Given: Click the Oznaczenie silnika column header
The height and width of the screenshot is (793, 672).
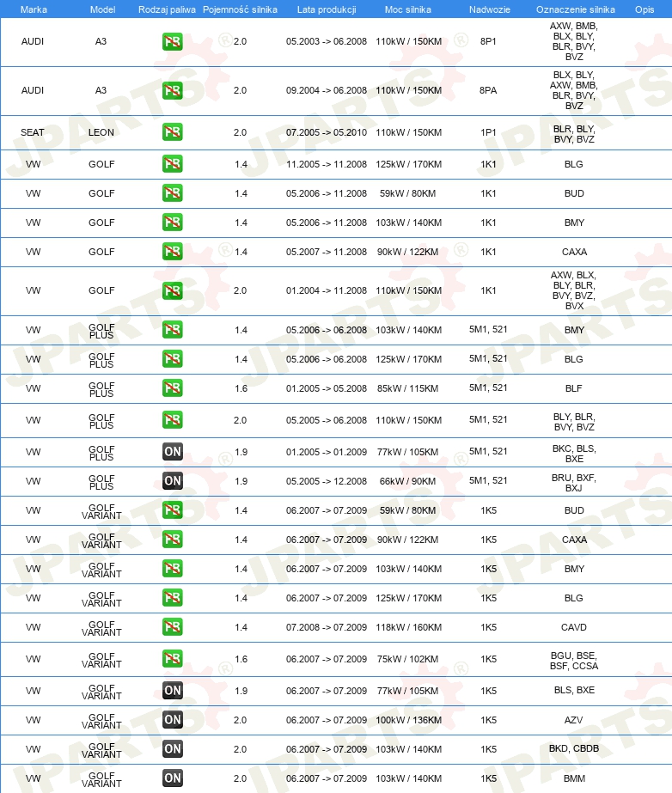Looking at the screenshot, I should (576, 9).
